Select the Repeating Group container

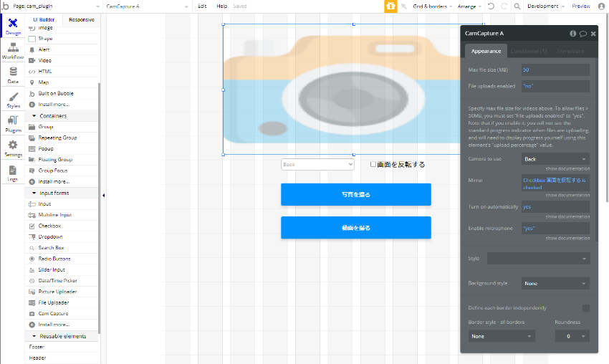[x=62, y=138]
